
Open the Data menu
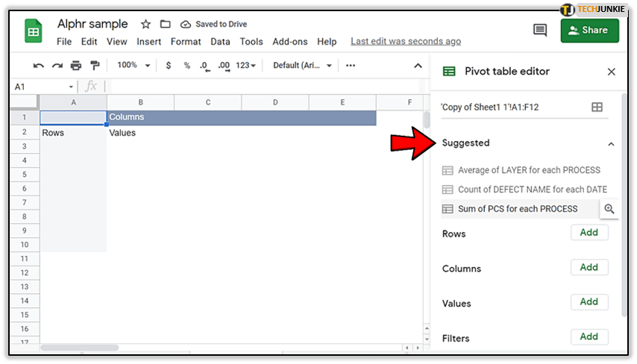[x=220, y=42]
